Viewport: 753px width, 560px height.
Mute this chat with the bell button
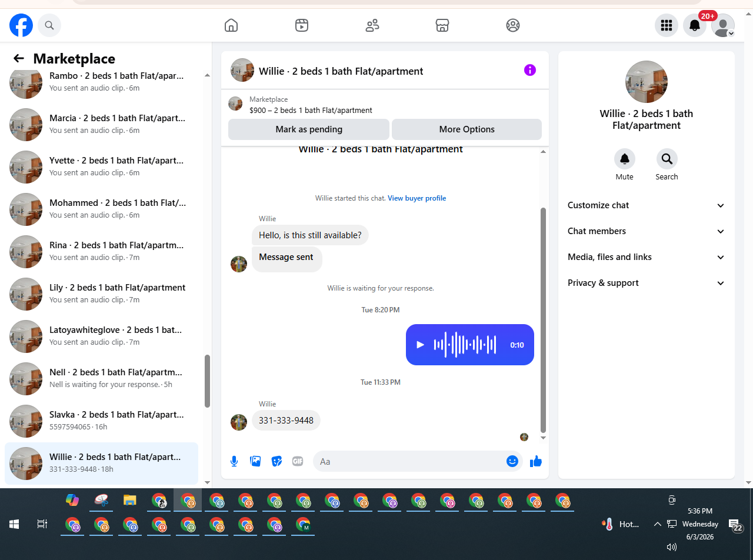625,159
